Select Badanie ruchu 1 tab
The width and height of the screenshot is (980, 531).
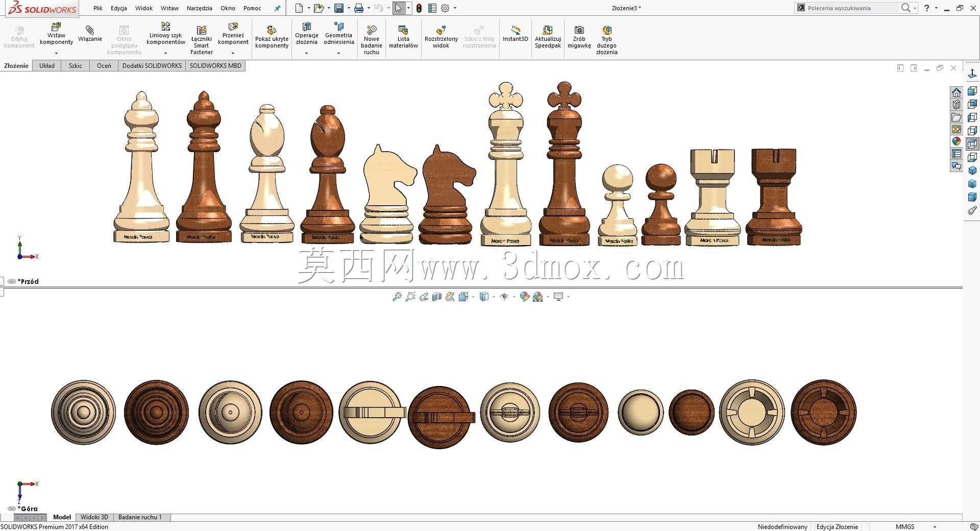(140, 517)
